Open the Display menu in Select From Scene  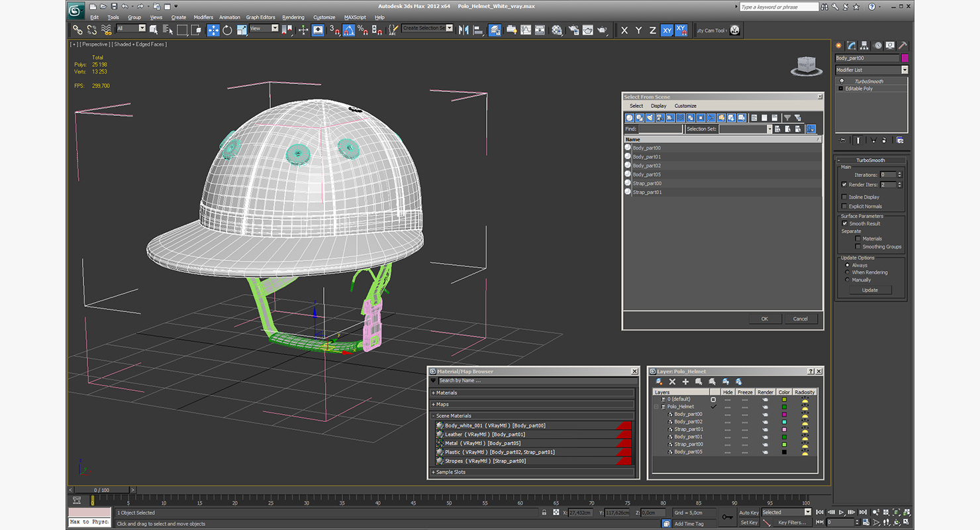tap(658, 106)
